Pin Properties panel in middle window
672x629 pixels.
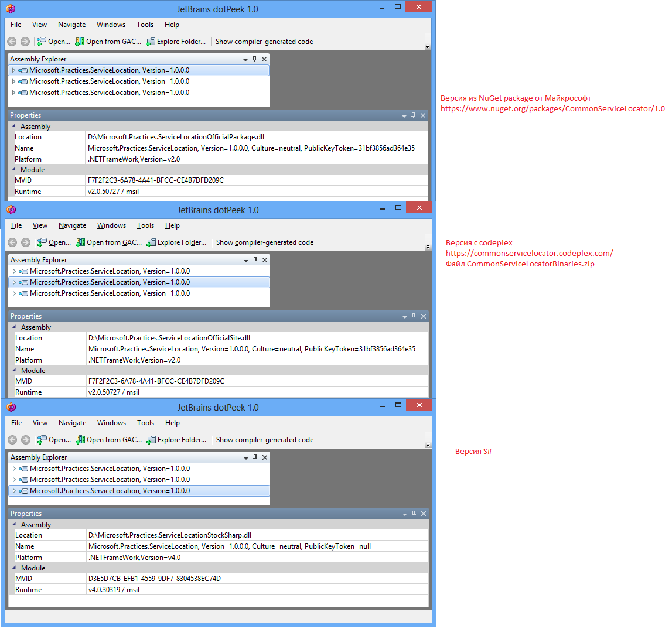pos(414,316)
